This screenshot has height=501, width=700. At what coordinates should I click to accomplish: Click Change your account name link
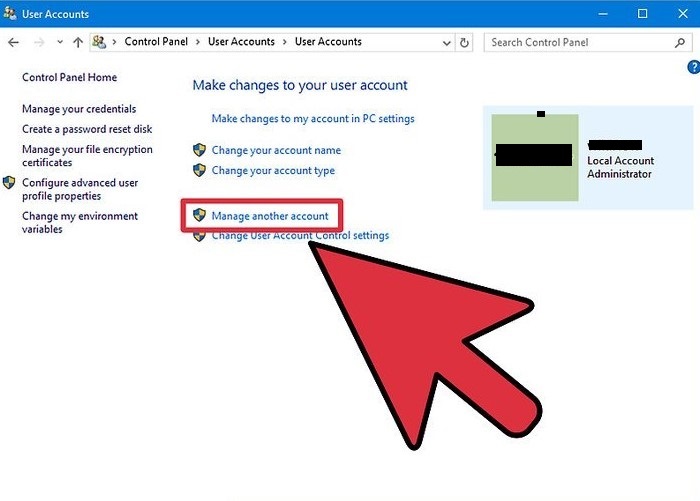coord(276,150)
